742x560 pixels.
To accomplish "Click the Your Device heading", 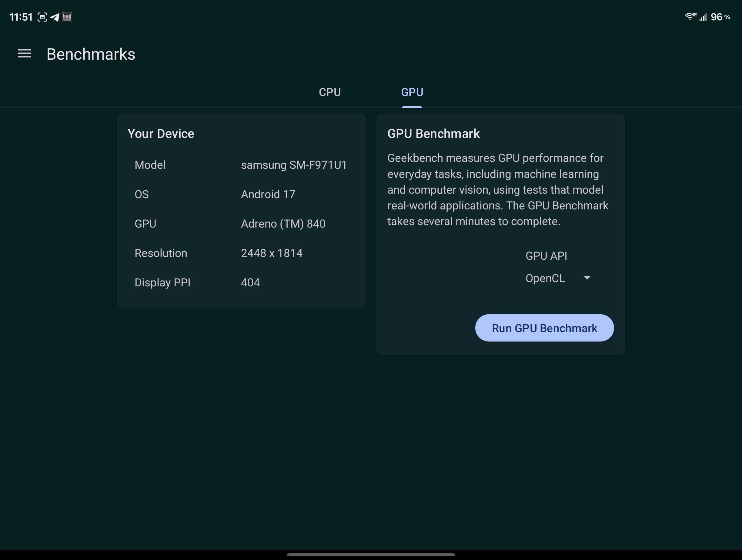I will 161,134.
